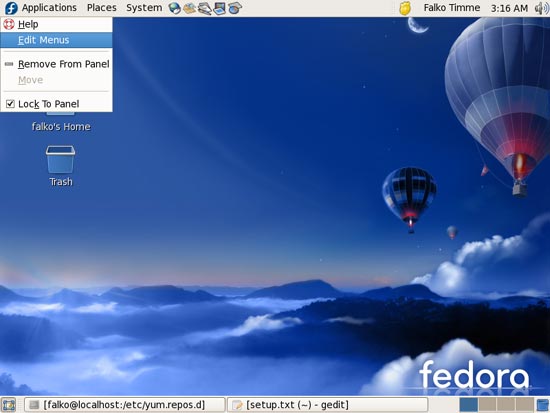Switch to the falko@localhost terminal taskbar window
This screenshot has width=550, height=413.
point(125,405)
